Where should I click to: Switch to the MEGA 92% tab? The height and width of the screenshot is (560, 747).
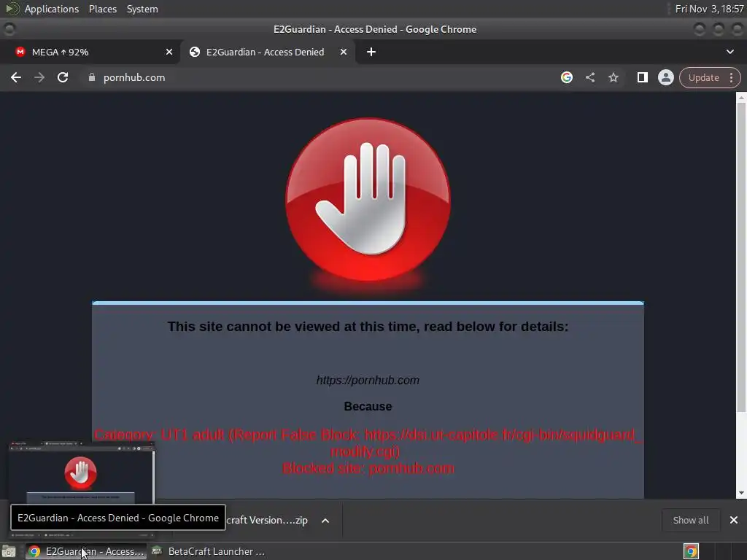tap(90, 52)
